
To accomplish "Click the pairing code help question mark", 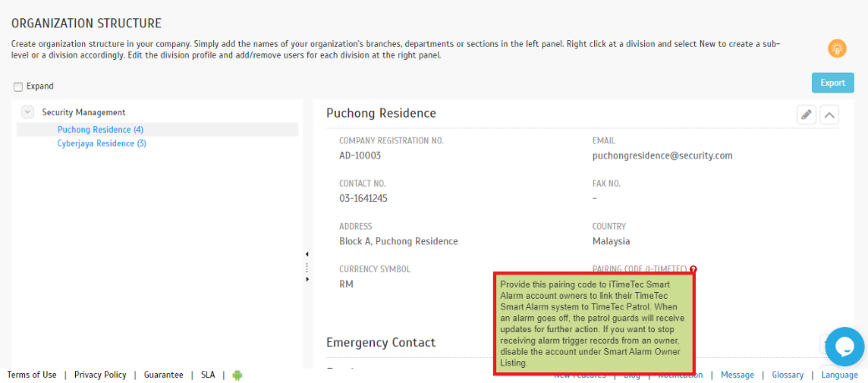I will click(693, 270).
